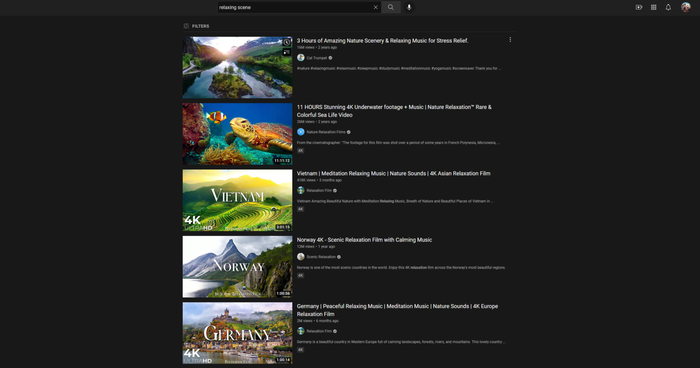Click the verified badge next to Scenic Relaxation

(x=339, y=257)
